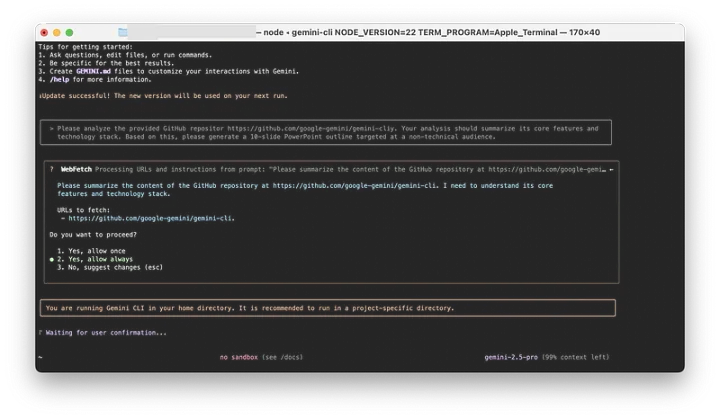The width and height of the screenshot is (720, 419).
Task: Click the '>' prompt symbol in the input box
Action: [x=51, y=129]
